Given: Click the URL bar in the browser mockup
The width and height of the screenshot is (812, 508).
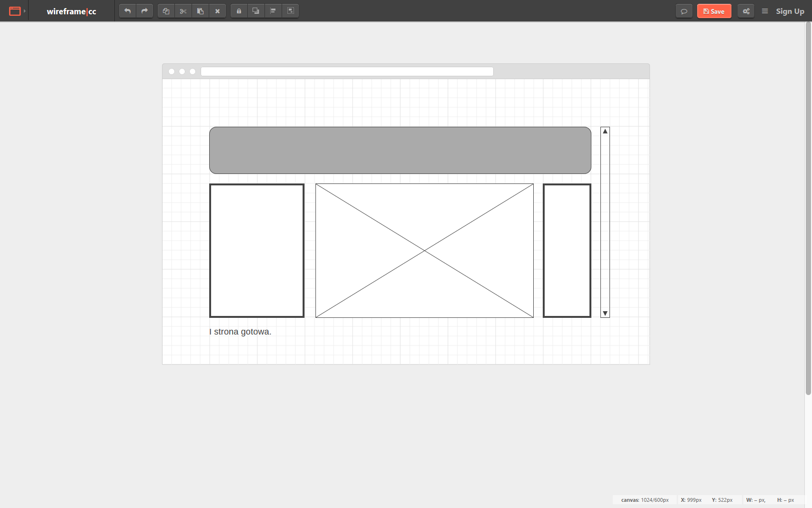Looking at the screenshot, I should click(x=346, y=71).
